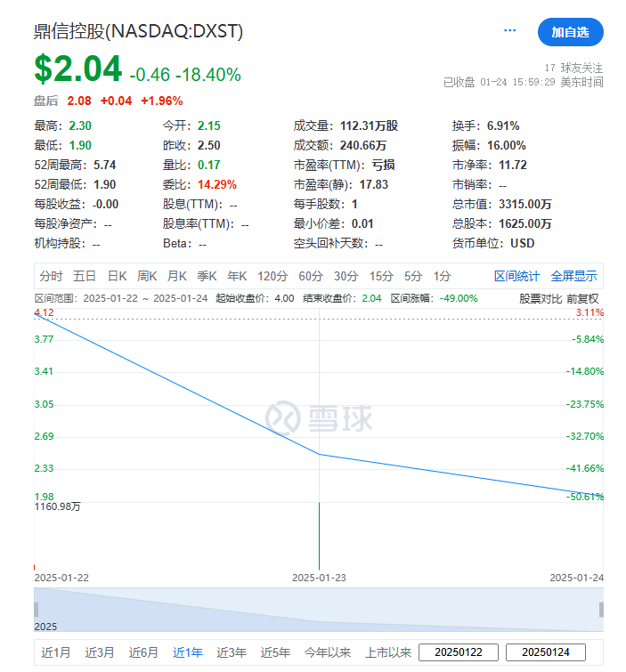Screen dimensions: 626x672
Task: Select the 年K chart tab
Action: [237, 276]
